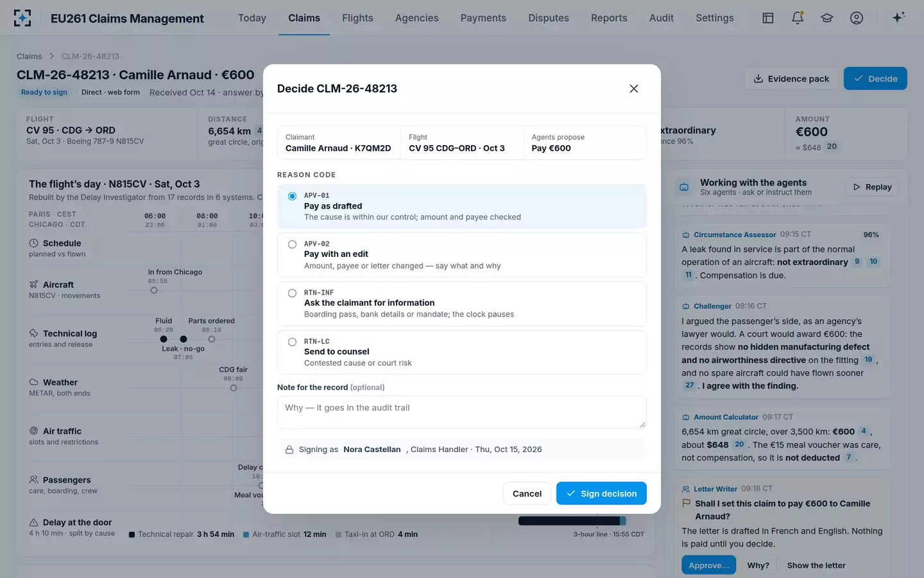Screen dimensions: 924x578
Task: Click citation 10 in Circumstance Assessor message
Action: 873,261
